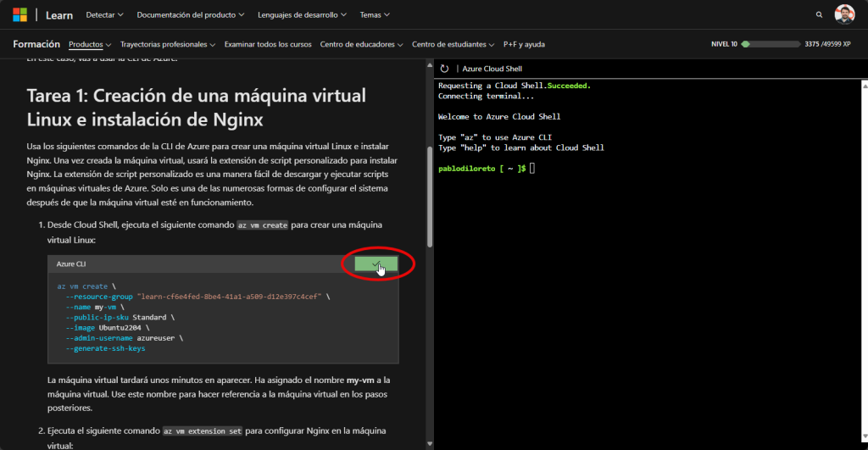
Task: Click the Microsoft logo
Action: tap(19, 14)
